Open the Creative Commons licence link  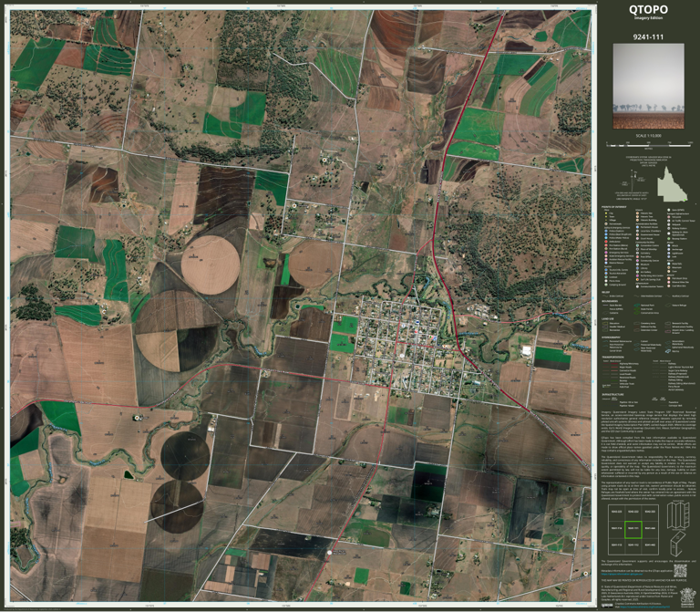645,607
